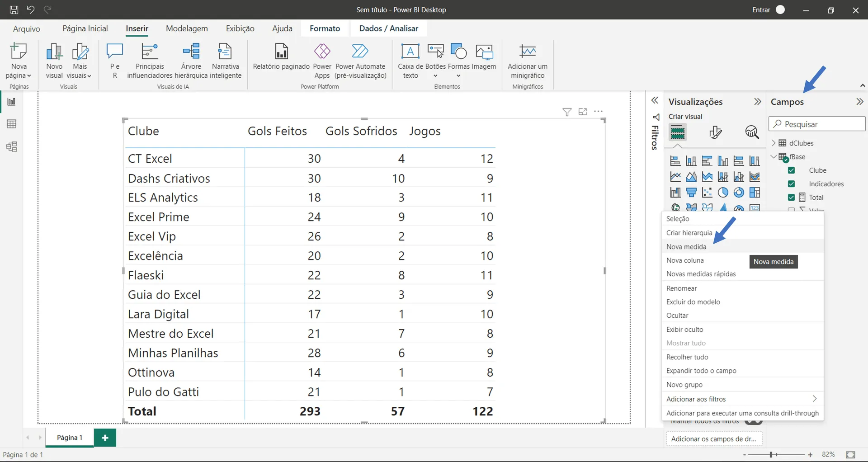Click Focus mode icon on visual
Screen dimensions: 868x462
583,112
